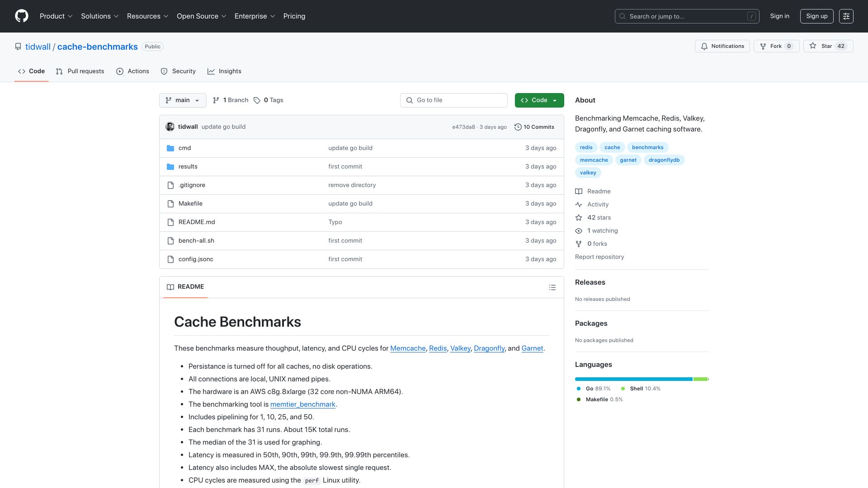Click the tag icon next to 0 Tags
Screen dimensions: 868x488
click(257, 100)
